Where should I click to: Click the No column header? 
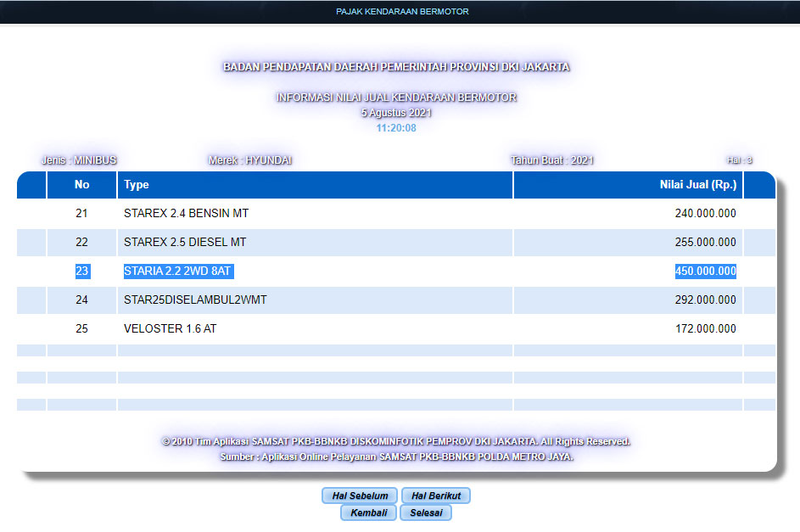[81, 185]
